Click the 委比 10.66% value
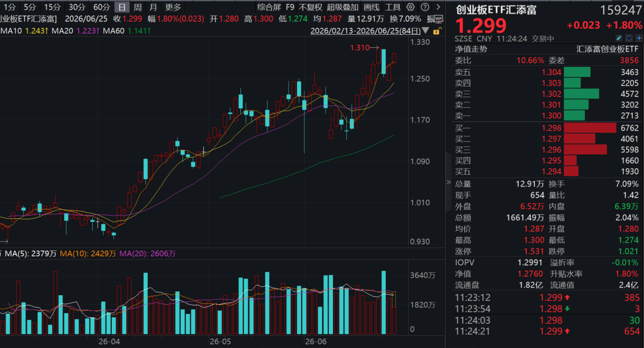 coord(530,60)
